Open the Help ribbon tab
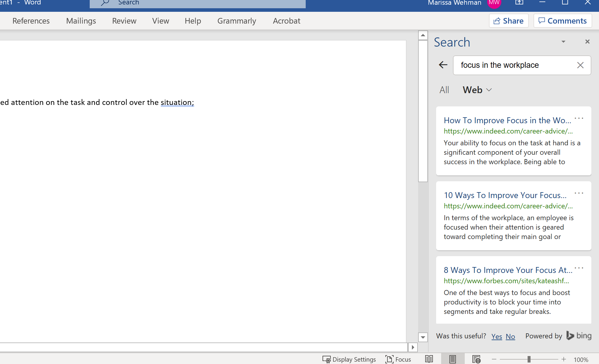Screen dimensions: 599x364 [x=193, y=21]
